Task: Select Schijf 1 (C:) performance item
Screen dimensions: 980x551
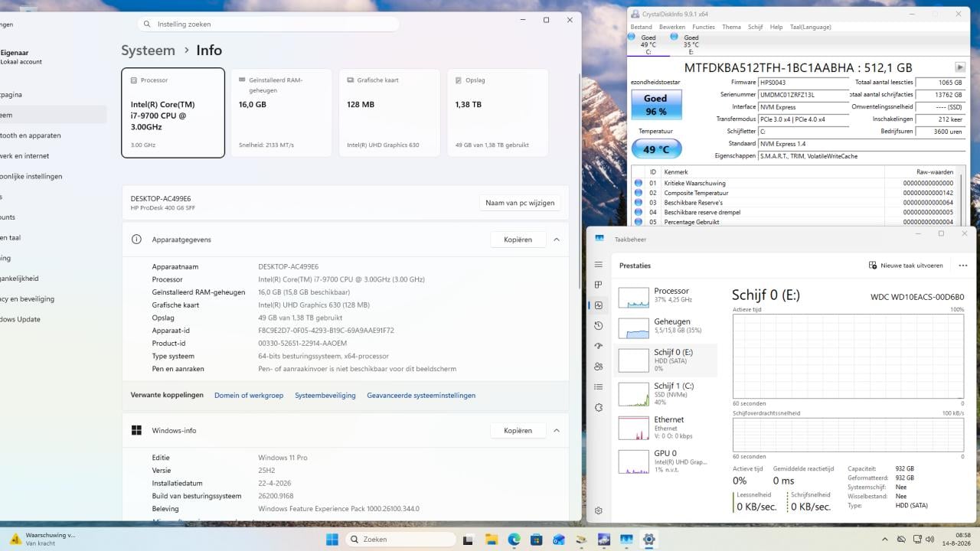Action: tap(666, 394)
